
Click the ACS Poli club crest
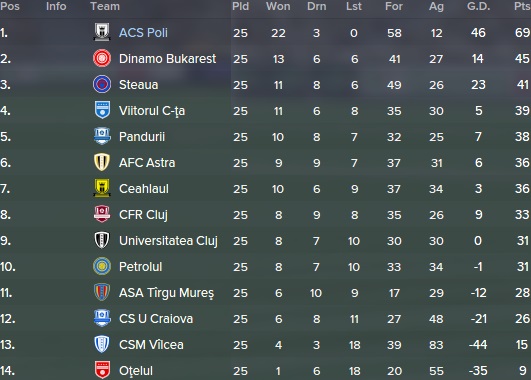(102, 32)
